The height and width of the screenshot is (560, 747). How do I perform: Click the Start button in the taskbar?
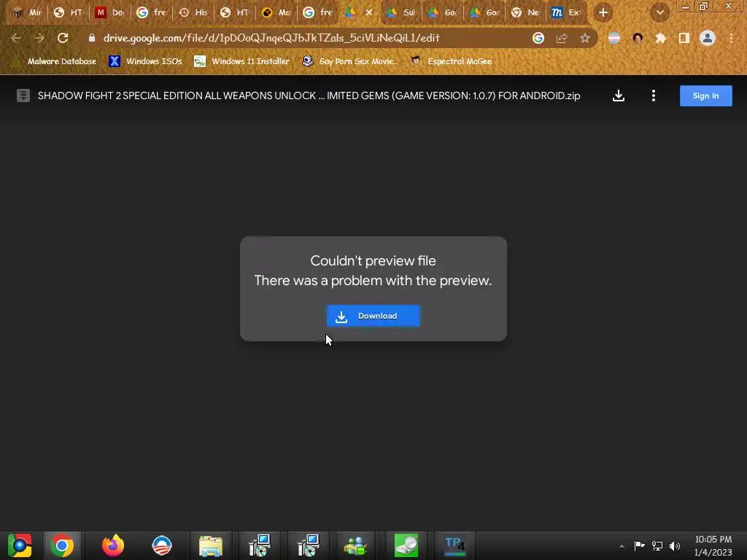(x=20, y=545)
